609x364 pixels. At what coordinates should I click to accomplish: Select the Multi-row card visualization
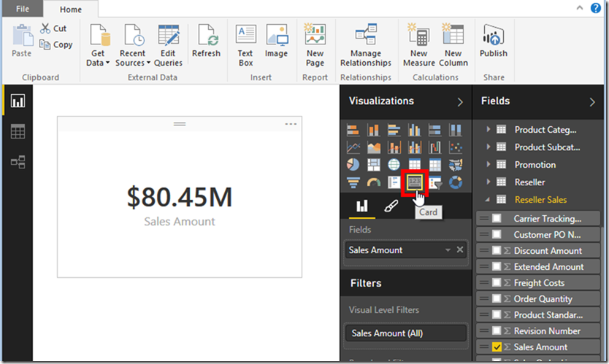tap(394, 182)
